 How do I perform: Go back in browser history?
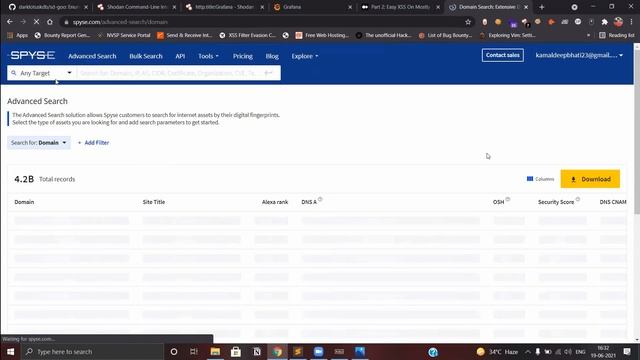(10, 22)
